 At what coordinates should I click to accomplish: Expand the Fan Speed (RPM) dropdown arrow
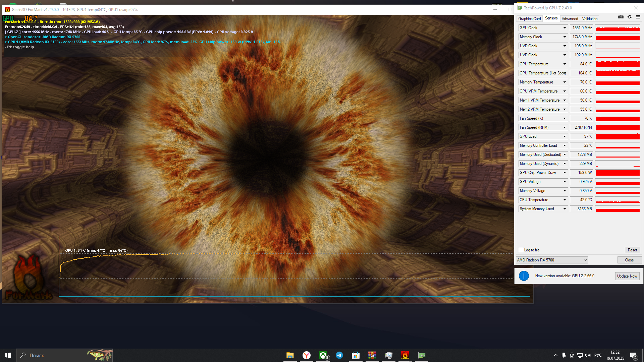click(x=565, y=127)
